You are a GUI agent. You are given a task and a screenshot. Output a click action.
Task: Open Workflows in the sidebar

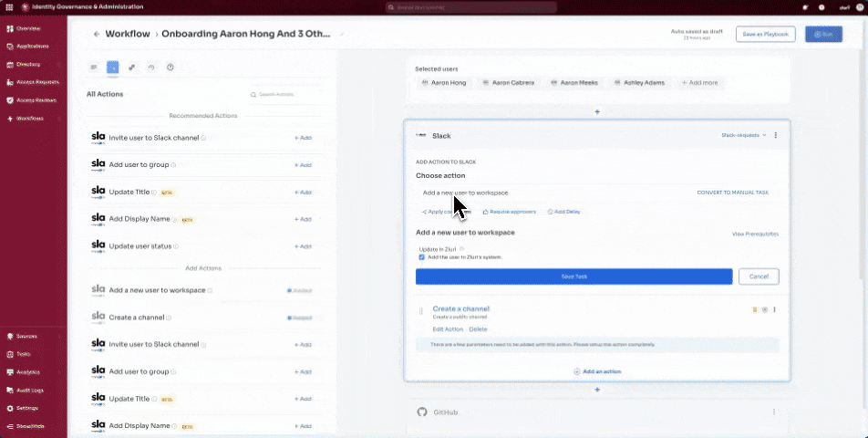[x=25, y=119]
